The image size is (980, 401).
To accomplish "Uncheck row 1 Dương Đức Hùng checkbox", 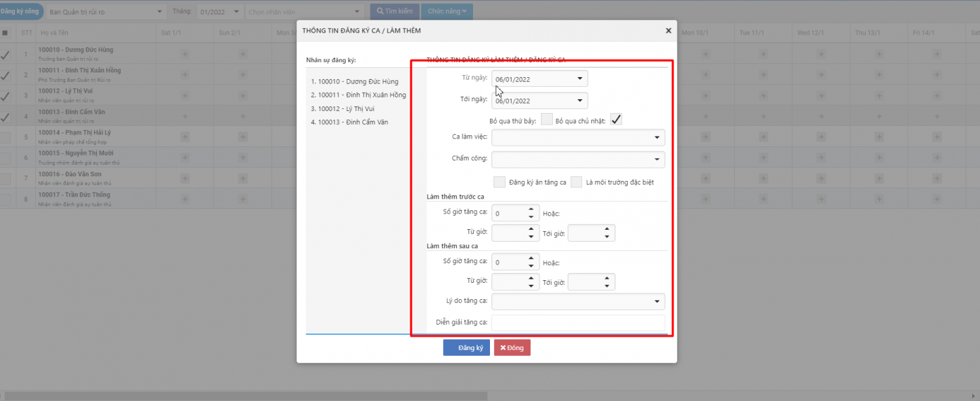I will (x=5, y=55).
